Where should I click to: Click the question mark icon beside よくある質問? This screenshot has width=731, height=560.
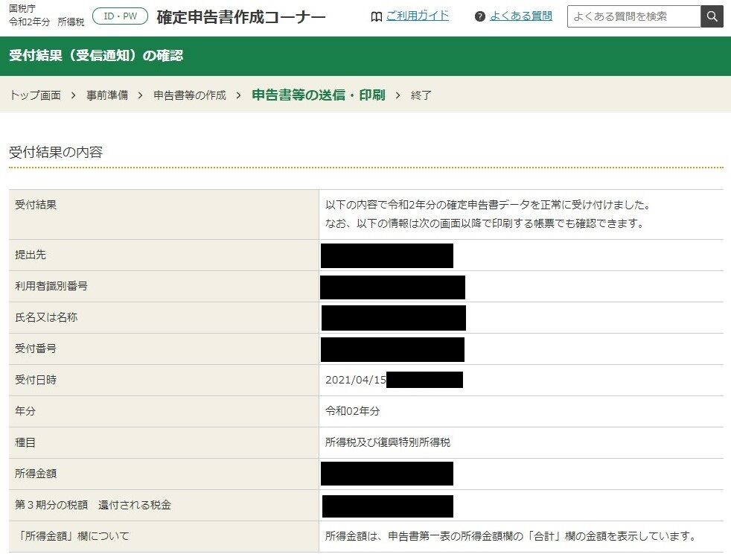click(x=479, y=17)
